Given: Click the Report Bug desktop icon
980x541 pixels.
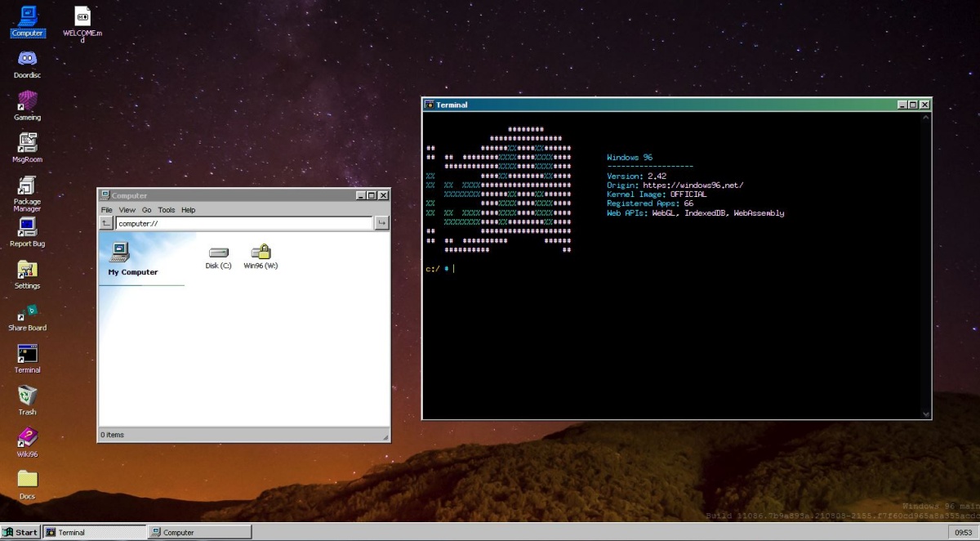Looking at the screenshot, I should (27, 232).
